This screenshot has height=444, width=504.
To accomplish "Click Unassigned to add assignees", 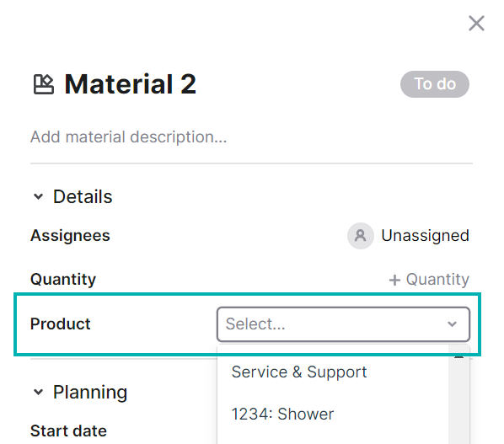I will (x=425, y=236).
